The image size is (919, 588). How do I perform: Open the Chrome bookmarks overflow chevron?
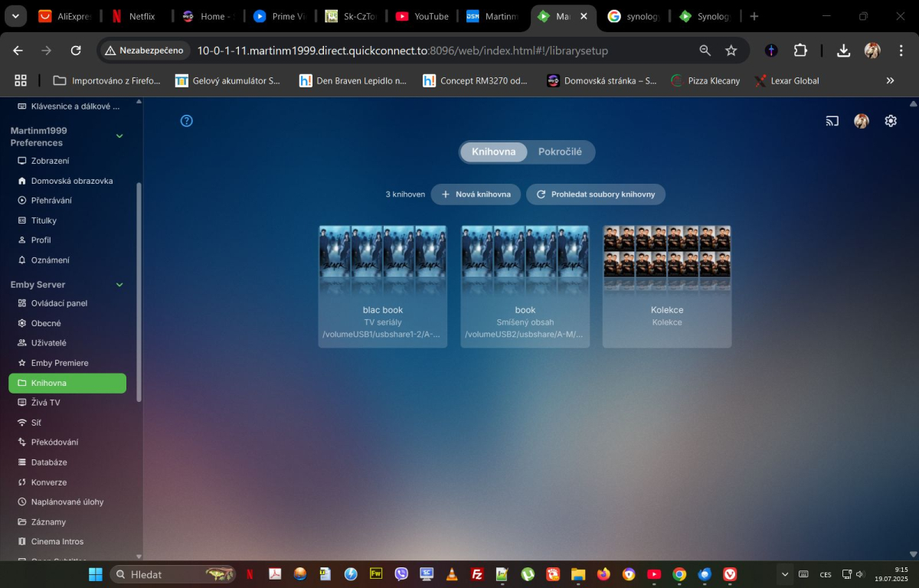point(890,80)
